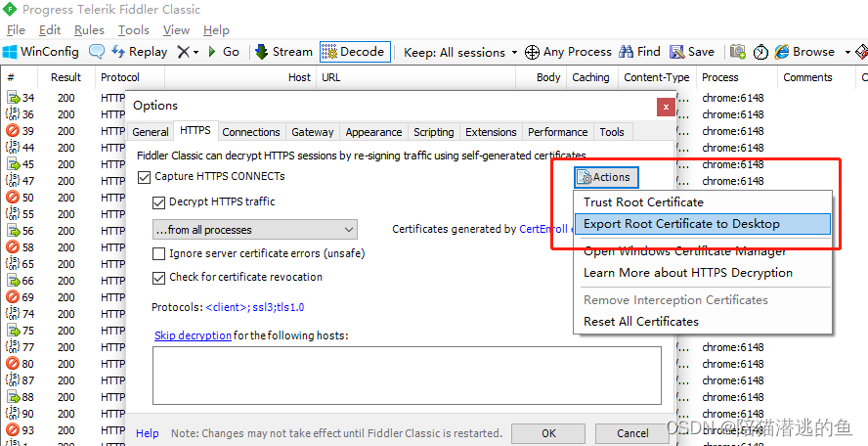The image size is (868, 446).
Task: Click the Help link in Options
Action: pos(148,433)
